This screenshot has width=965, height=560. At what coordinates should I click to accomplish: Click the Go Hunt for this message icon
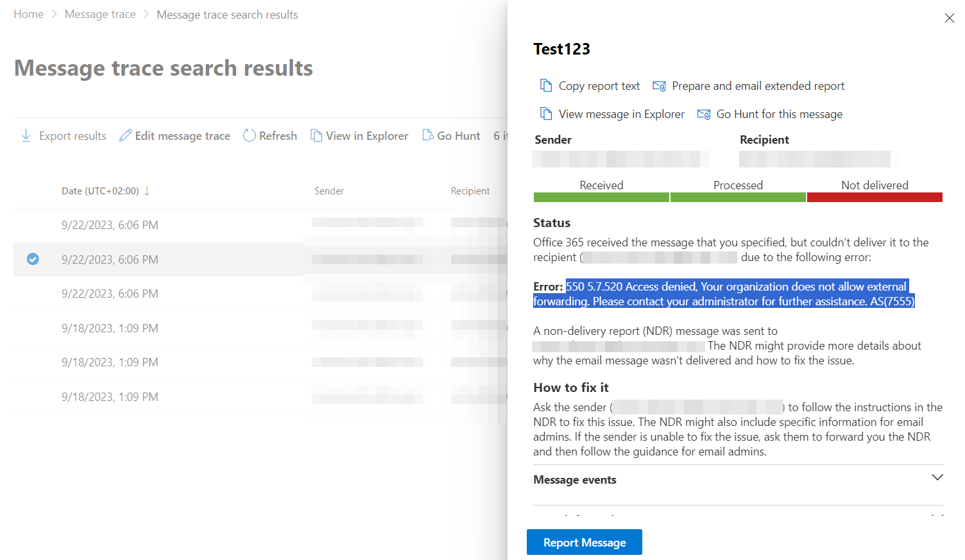point(704,114)
